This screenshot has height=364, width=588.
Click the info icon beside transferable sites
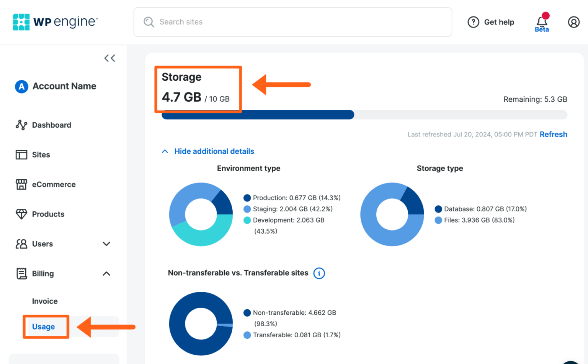(x=319, y=273)
